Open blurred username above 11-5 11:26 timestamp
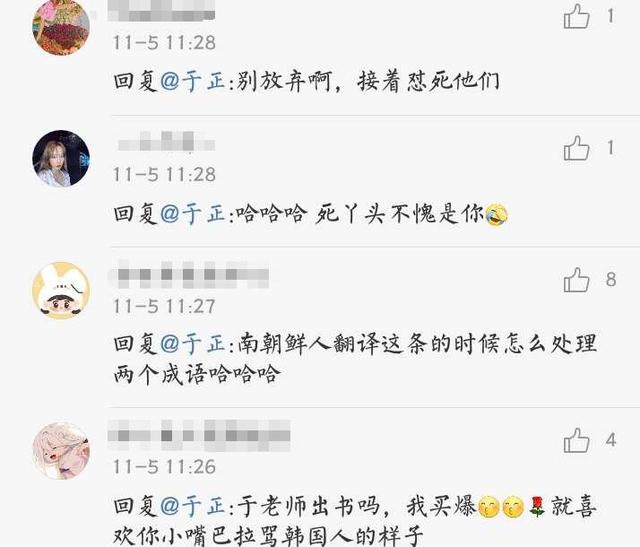The image size is (640, 547). [x=199, y=435]
